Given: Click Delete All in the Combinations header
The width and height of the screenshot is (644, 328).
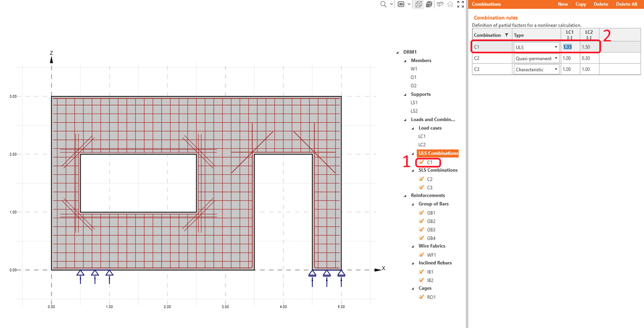Looking at the screenshot, I should (x=626, y=4).
